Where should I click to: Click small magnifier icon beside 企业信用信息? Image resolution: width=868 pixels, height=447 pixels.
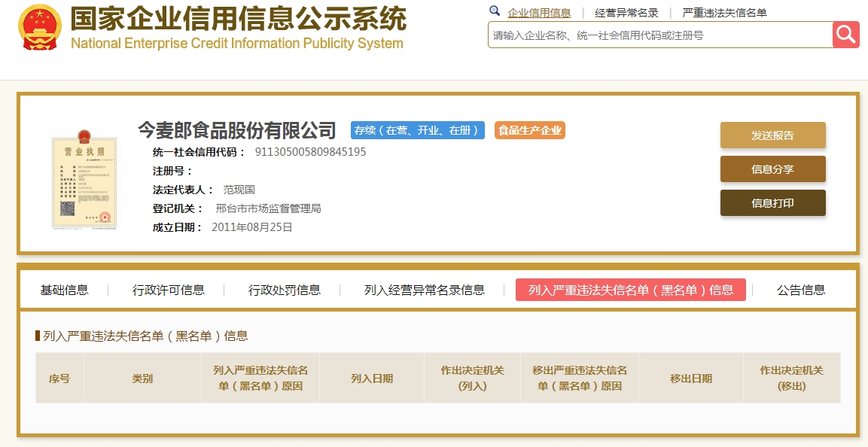pos(495,11)
